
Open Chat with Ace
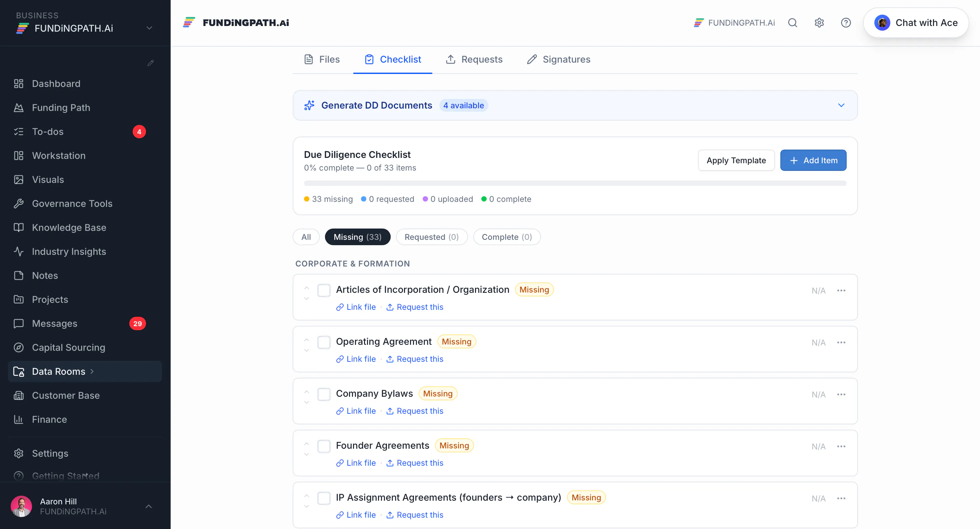[x=916, y=23]
